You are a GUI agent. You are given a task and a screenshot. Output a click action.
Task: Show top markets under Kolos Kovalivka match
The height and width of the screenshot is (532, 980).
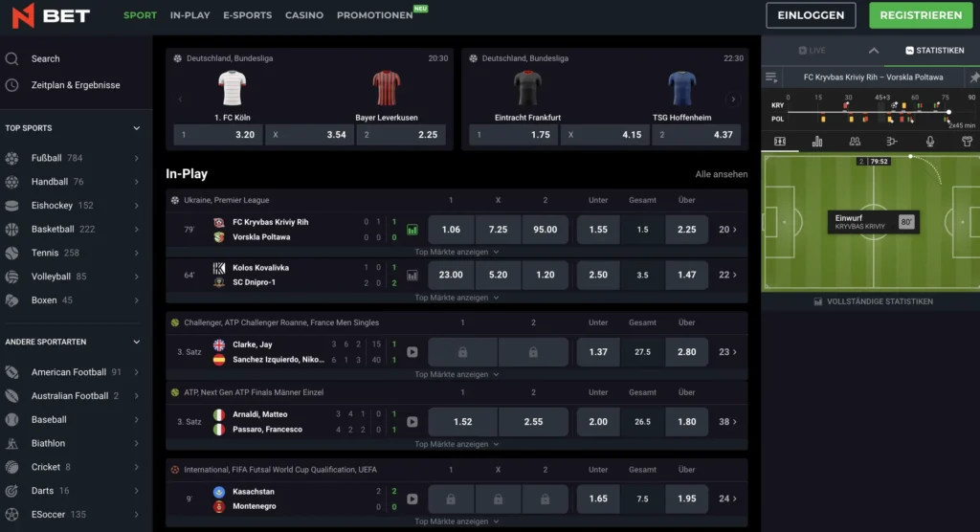(x=457, y=298)
